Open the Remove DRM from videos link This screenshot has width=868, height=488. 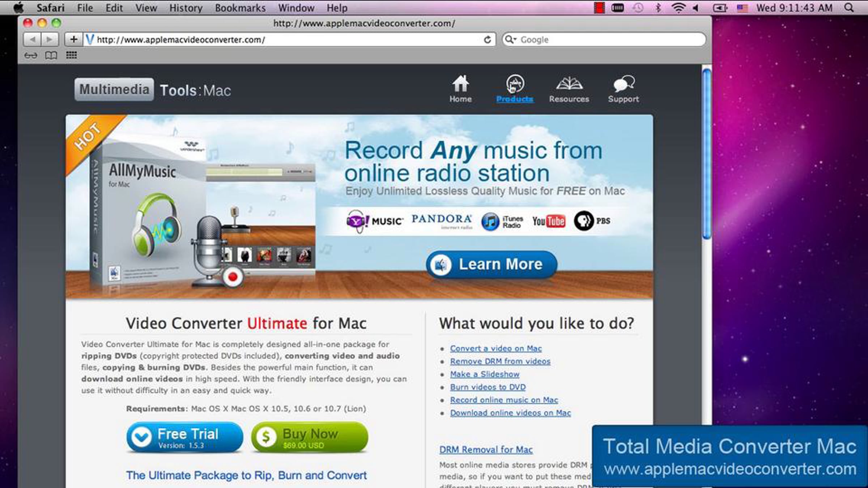point(500,361)
